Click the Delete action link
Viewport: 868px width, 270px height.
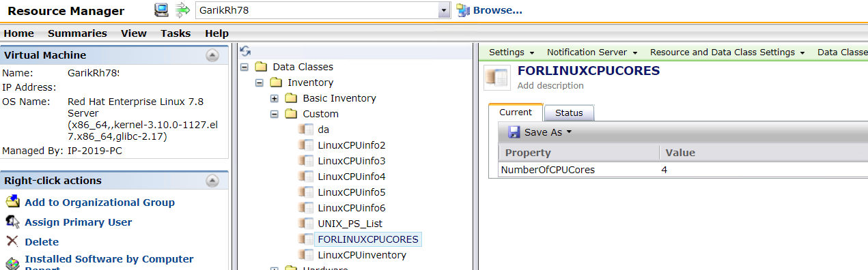pyautogui.click(x=42, y=242)
